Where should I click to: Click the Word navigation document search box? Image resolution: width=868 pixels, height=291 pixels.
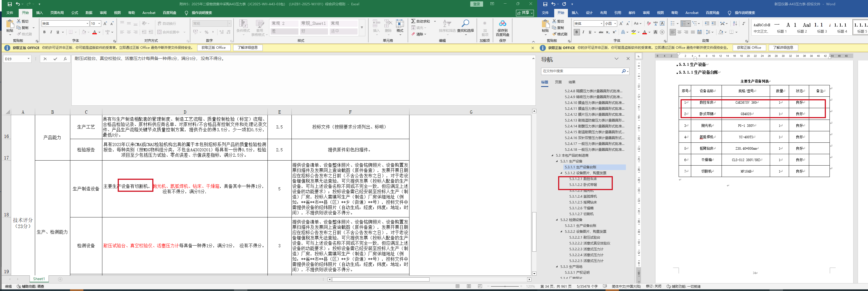581,71
